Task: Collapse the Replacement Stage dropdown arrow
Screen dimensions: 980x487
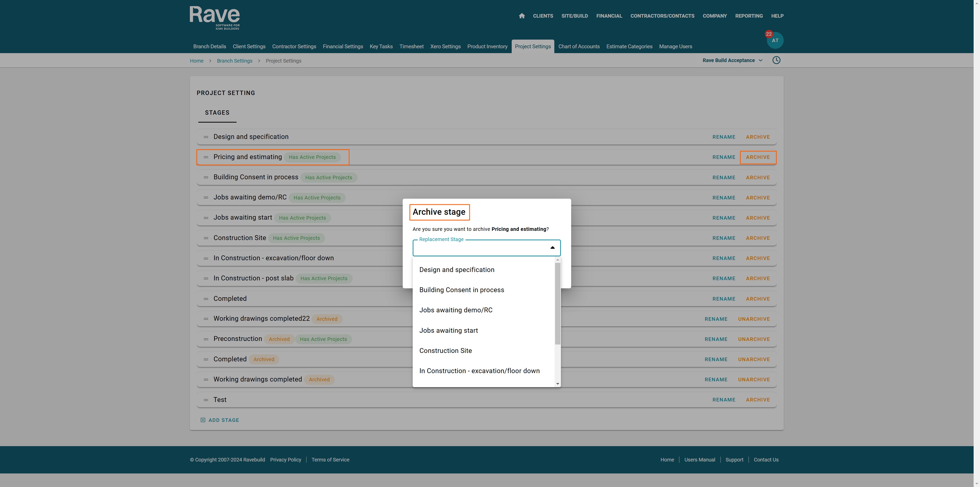Action: (x=552, y=248)
